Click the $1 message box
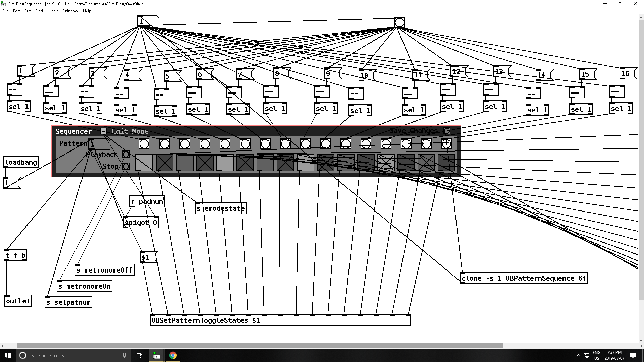 tap(148, 257)
